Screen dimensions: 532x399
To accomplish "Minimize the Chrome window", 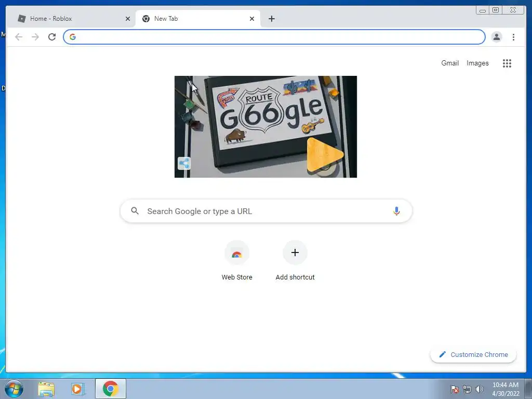I will click(482, 10).
